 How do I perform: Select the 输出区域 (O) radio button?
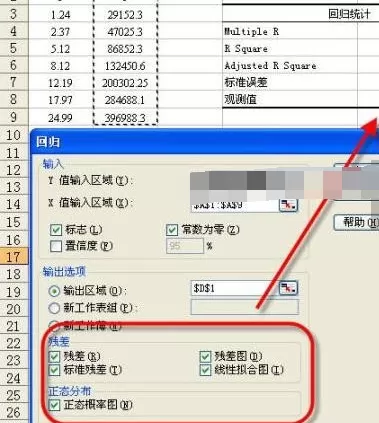click(x=54, y=291)
